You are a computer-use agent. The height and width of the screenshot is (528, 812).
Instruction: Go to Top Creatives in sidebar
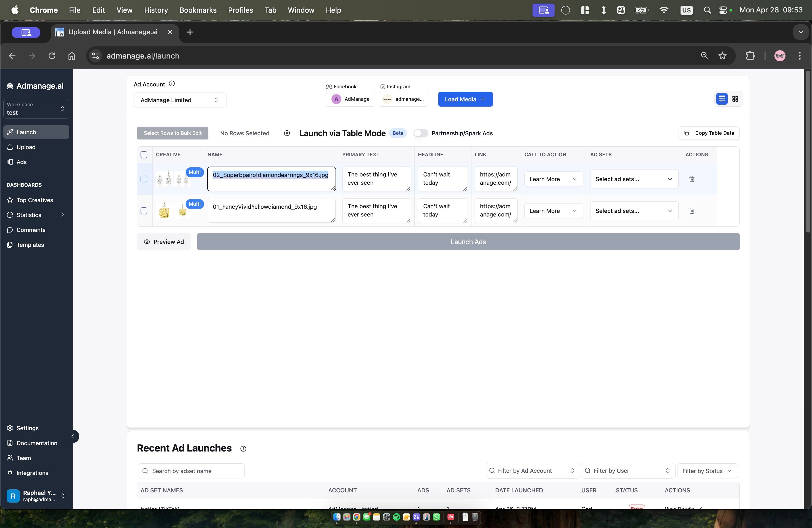35,200
